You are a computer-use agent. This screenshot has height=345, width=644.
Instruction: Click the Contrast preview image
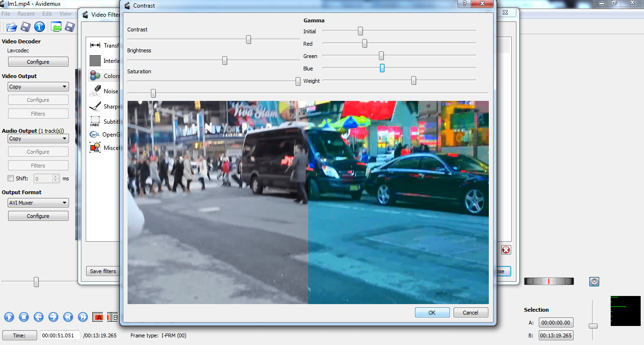(x=308, y=202)
